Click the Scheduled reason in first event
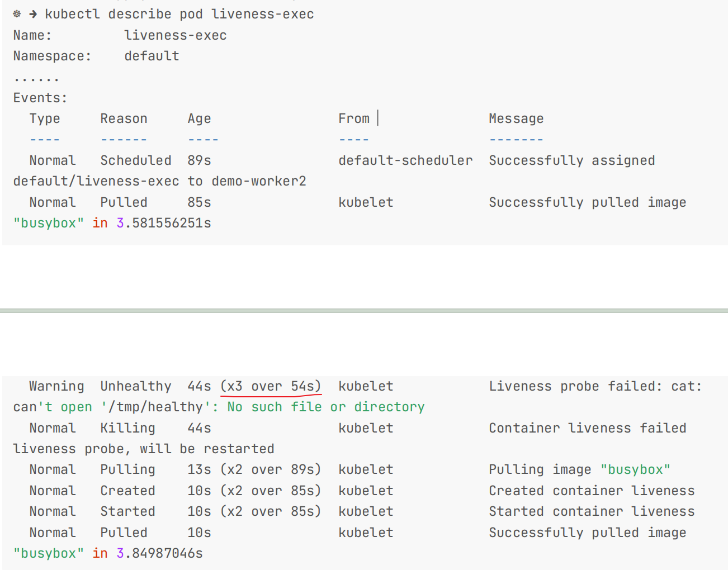The height and width of the screenshot is (570, 728). 136,160
